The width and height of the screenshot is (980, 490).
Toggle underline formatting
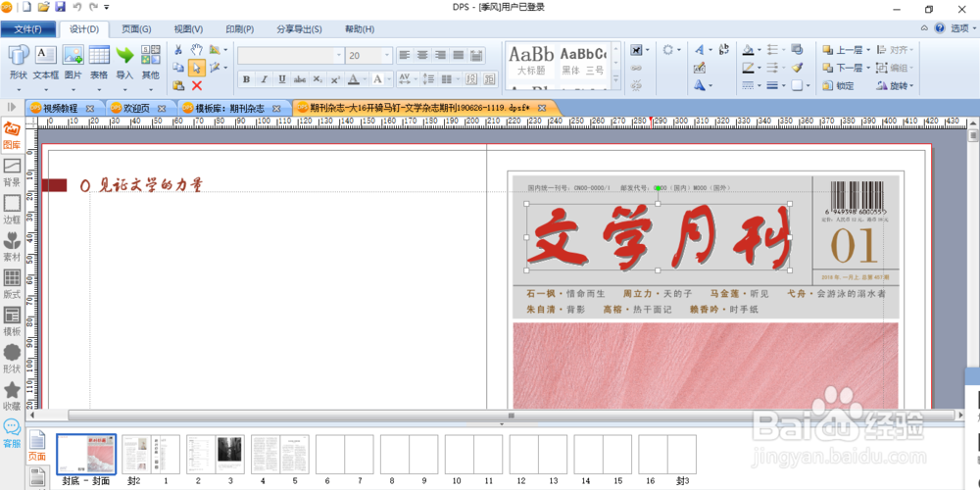pos(282,79)
